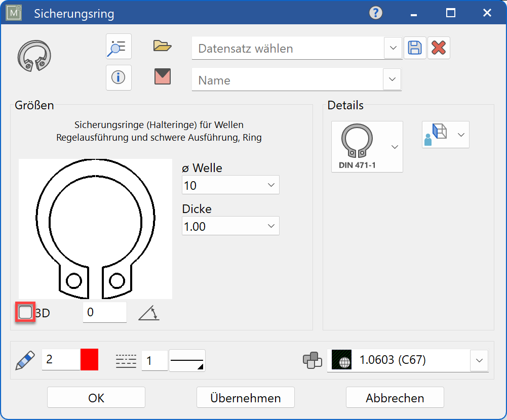This screenshot has height=420, width=507.
Task: Click the pen icon for line settings
Action: (x=24, y=360)
